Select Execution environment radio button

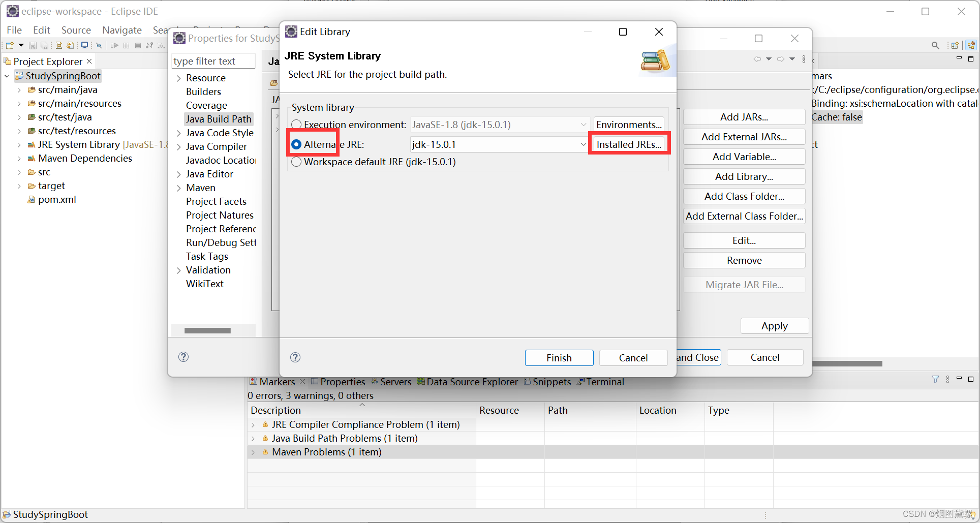click(296, 125)
